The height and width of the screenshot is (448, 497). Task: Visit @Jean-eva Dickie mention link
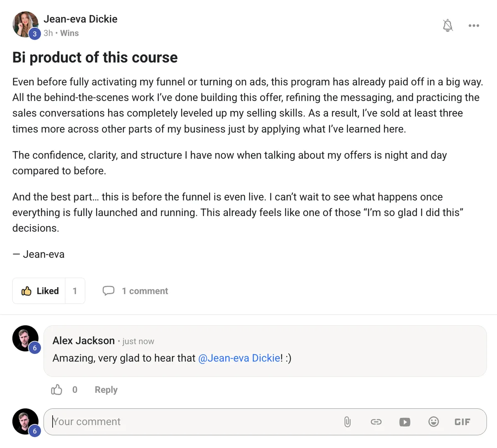click(x=239, y=358)
